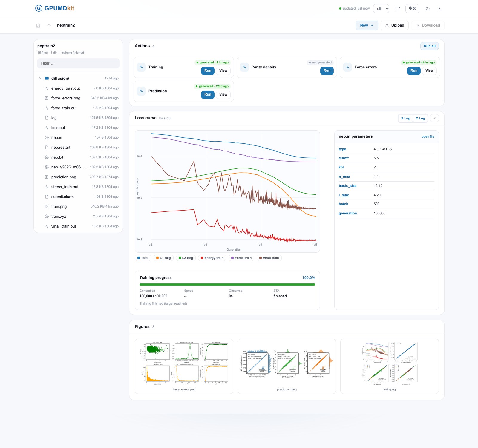Open auto-refresh interval dropdown showing off

[x=381, y=9]
